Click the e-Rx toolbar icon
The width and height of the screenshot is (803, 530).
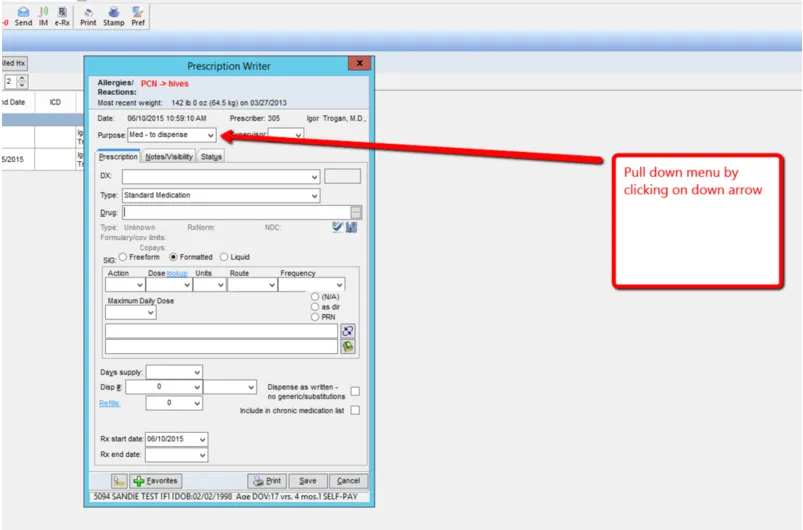(62, 15)
